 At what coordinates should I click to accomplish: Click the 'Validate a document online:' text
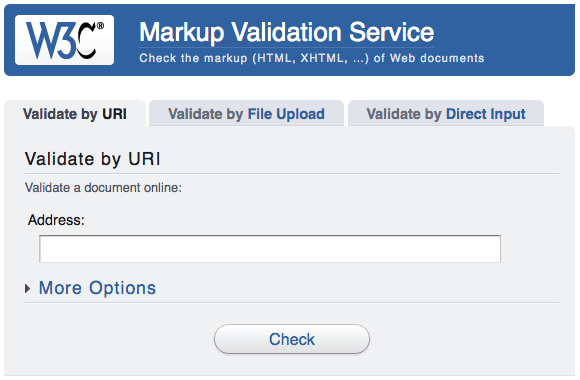coord(103,188)
